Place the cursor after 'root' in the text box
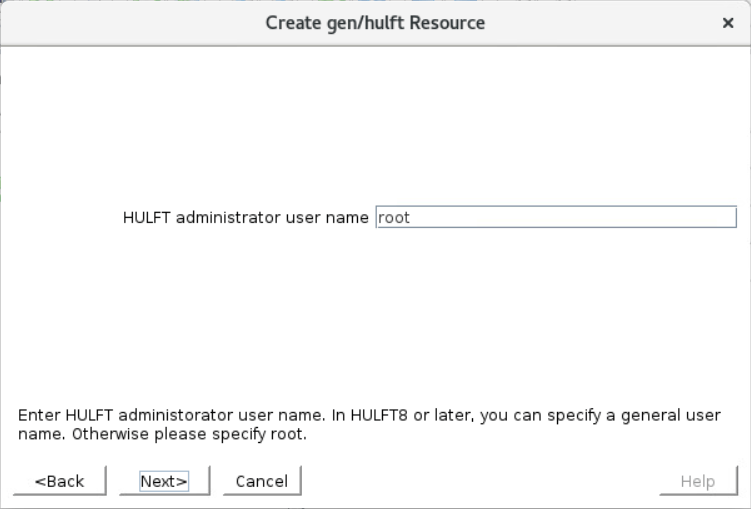751x509 pixels. tap(412, 217)
